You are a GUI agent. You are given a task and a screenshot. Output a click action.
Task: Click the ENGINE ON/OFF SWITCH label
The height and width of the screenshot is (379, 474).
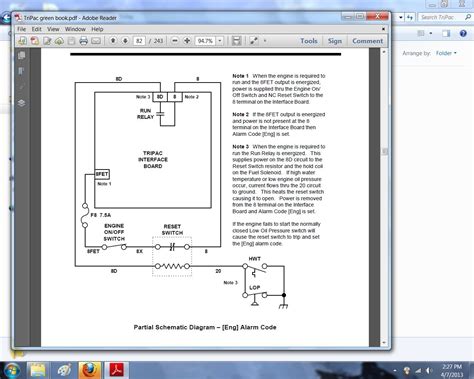click(114, 232)
